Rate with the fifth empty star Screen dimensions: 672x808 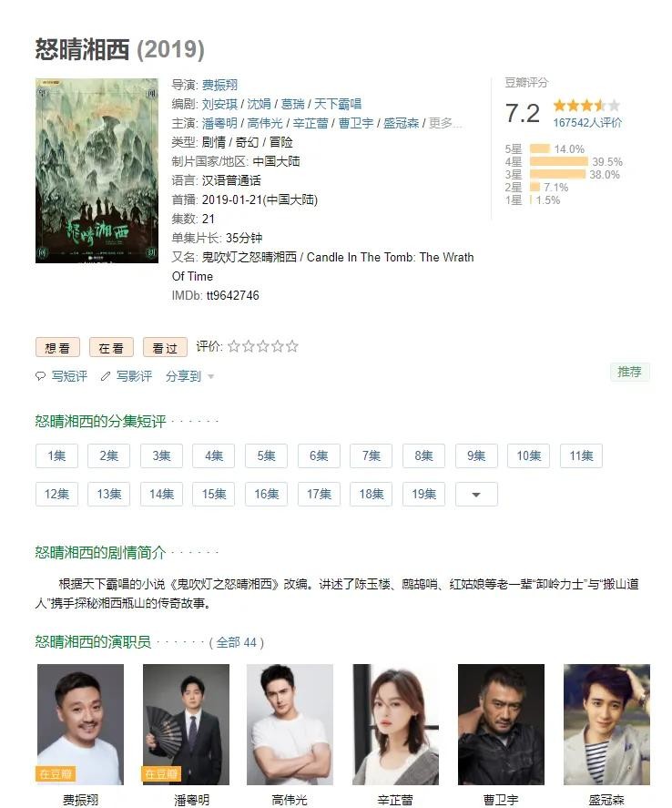click(x=292, y=346)
